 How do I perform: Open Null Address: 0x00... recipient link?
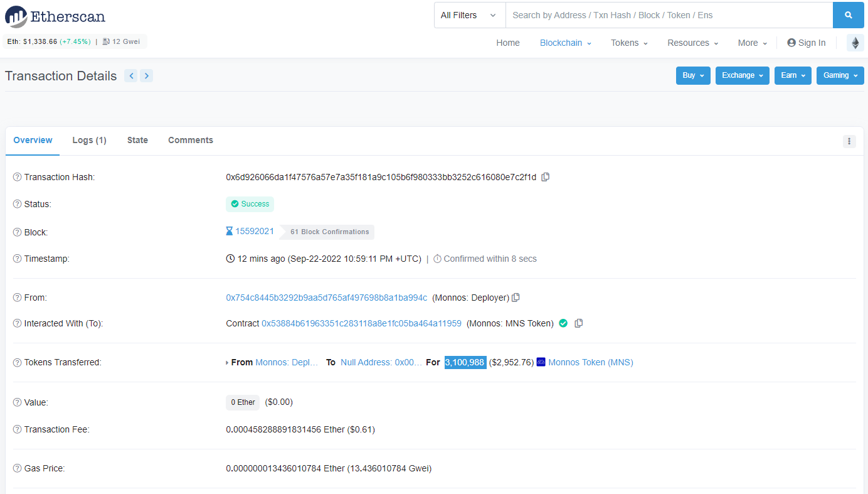click(381, 362)
